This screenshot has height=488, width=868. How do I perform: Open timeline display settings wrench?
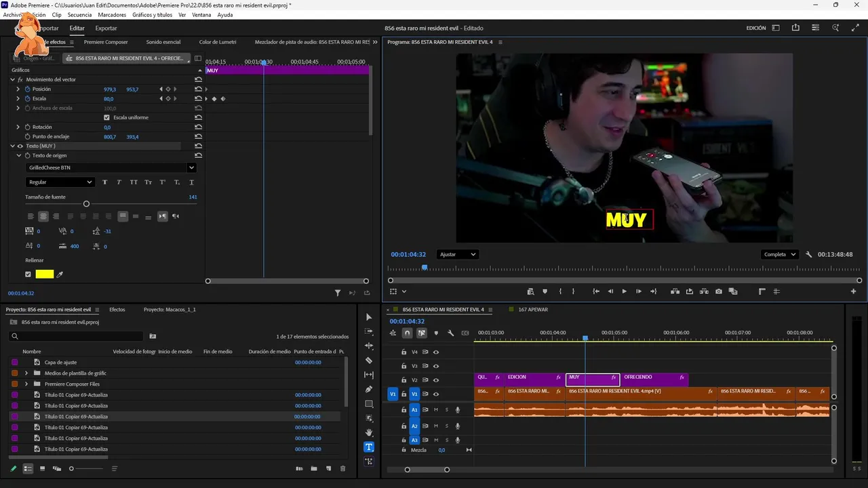(450, 333)
